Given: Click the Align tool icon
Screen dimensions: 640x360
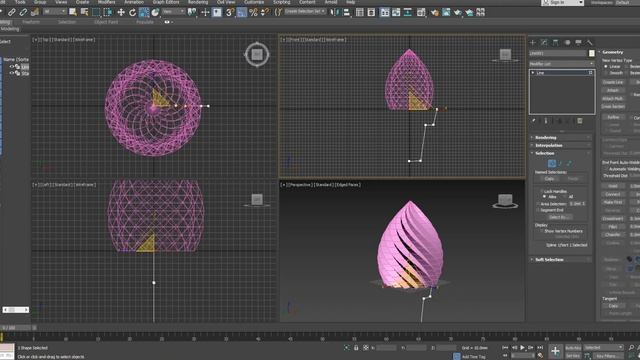Looking at the screenshot, I should coord(347,13).
